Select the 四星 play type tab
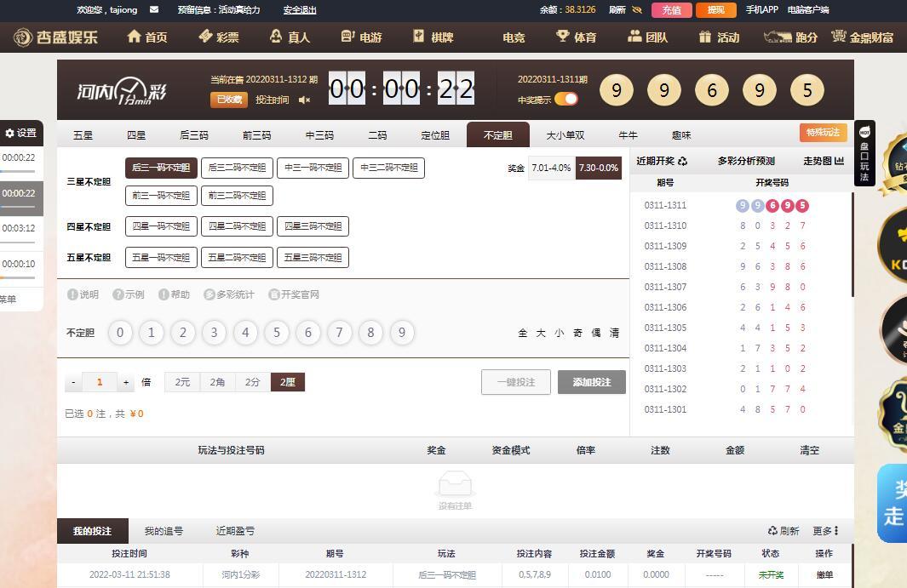 click(x=136, y=134)
